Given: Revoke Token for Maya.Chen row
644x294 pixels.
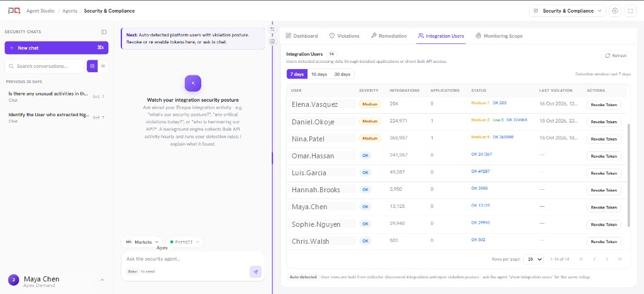Looking at the screenshot, I should tap(604, 207).
